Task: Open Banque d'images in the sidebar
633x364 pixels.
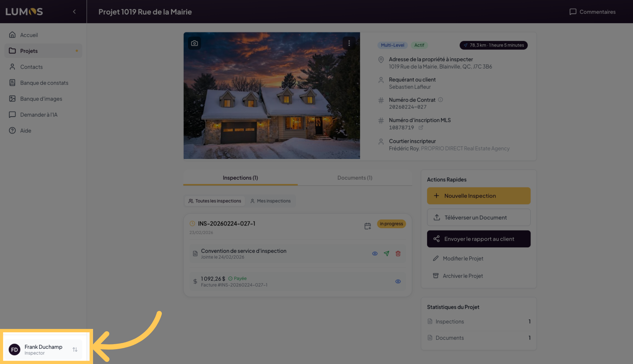Action: point(41,99)
